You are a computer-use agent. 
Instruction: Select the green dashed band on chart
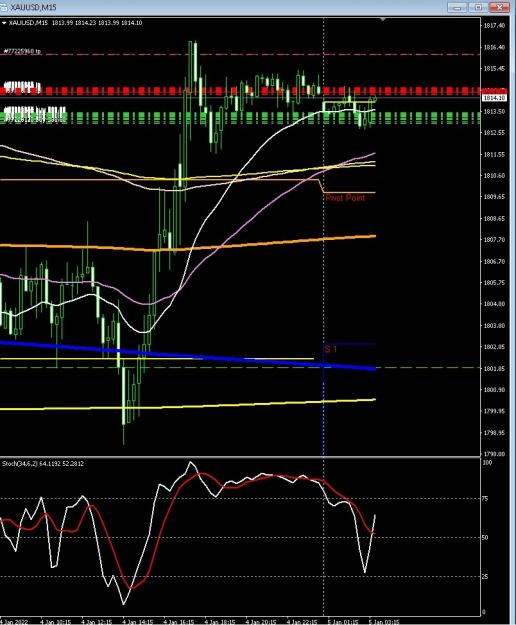click(x=240, y=118)
